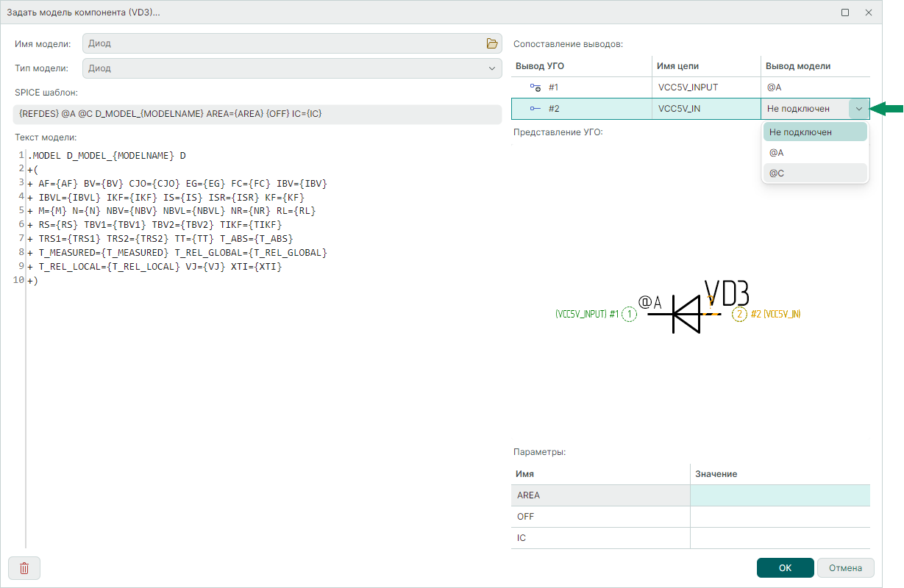Viewport: 904px width, 588px height.
Task: Maximize the dialog window
Action: (845, 12)
